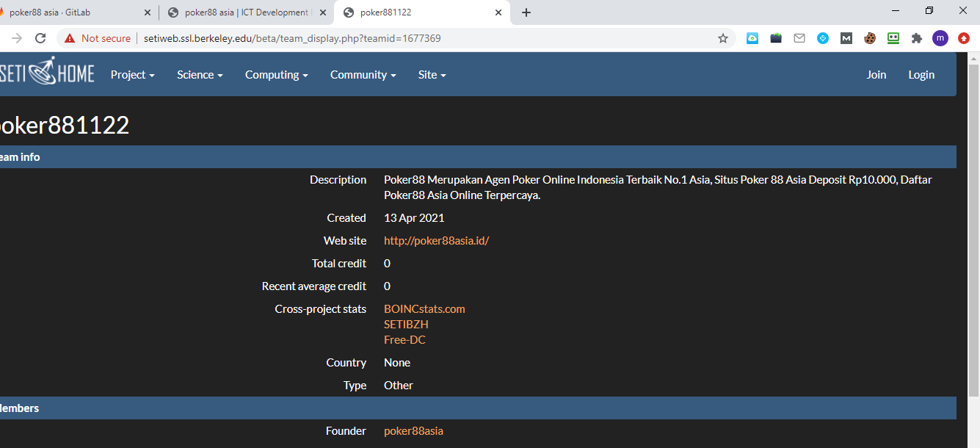Open the poker88asia.id web site link
The height and width of the screenshot is (448, 980).
click(436, 241)
